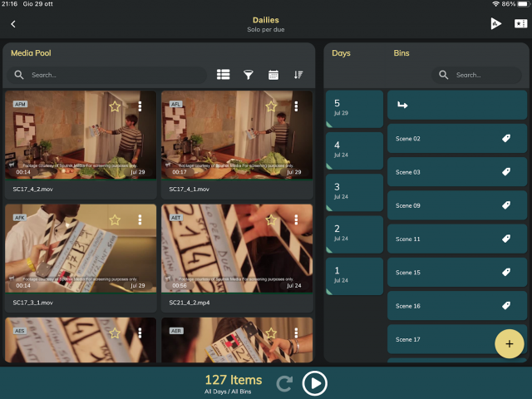Viewport: 532px width, 399px height.
Task: Click the refresh arrow next to item count
Action: tap(285, 383)
